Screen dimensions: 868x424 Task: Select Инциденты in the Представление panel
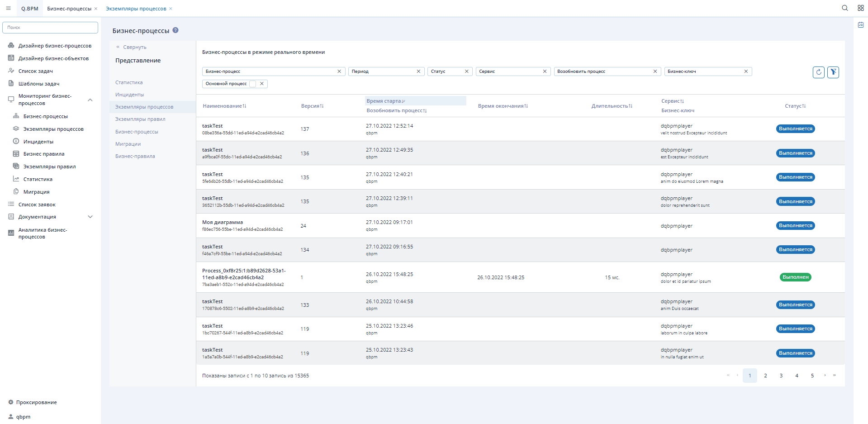click(129, 95)
